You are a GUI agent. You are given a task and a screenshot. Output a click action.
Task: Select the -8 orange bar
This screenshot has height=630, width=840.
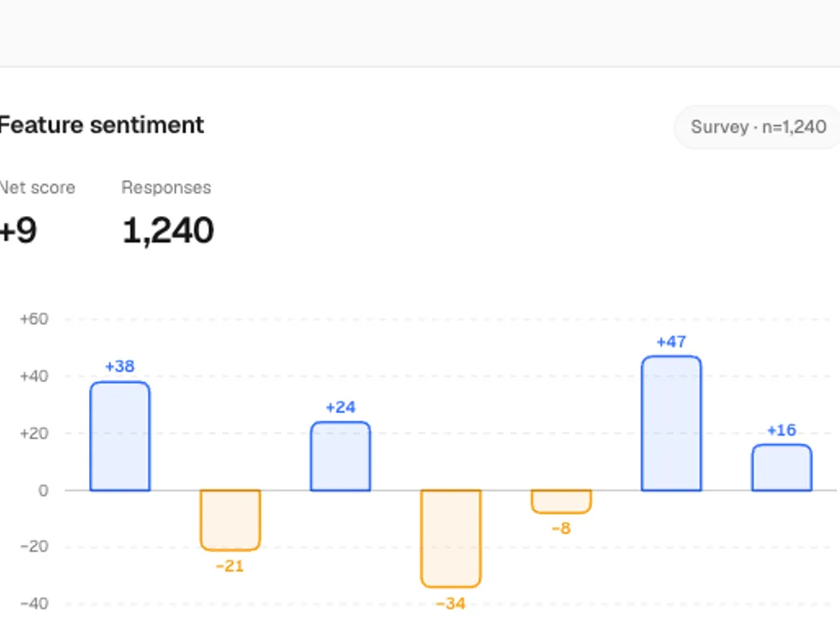pyautogui.click(x=561, y=501)
